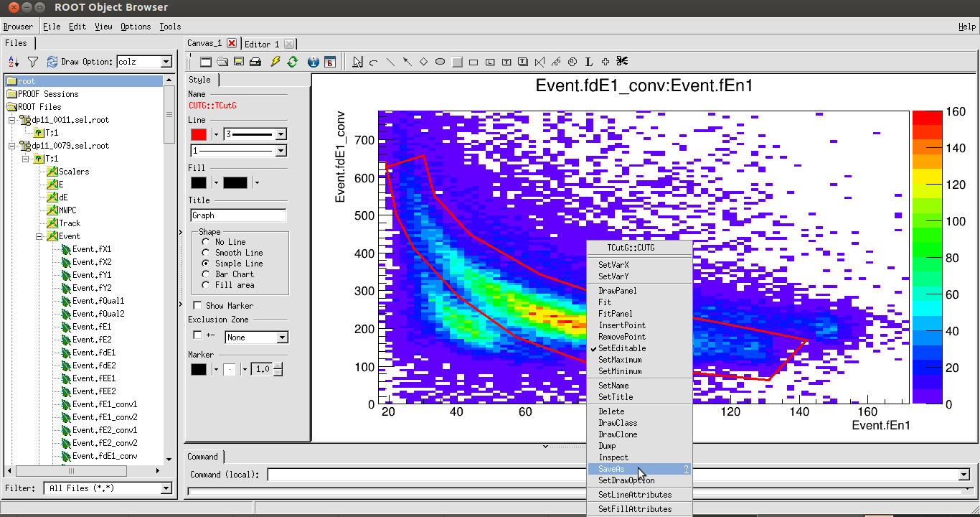Click the refresh browser icon beside Draw Option
980x517 pixels.
52,62
